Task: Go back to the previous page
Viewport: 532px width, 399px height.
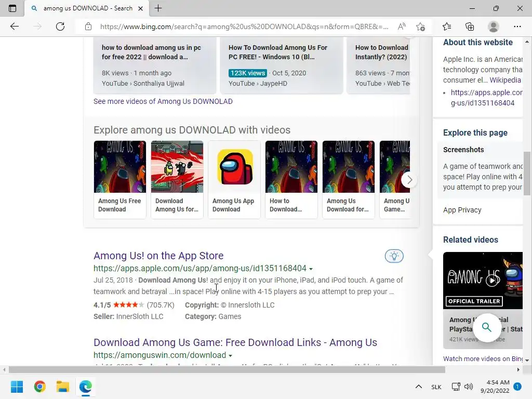Action: pyautogui.click(x=14, y=26)
